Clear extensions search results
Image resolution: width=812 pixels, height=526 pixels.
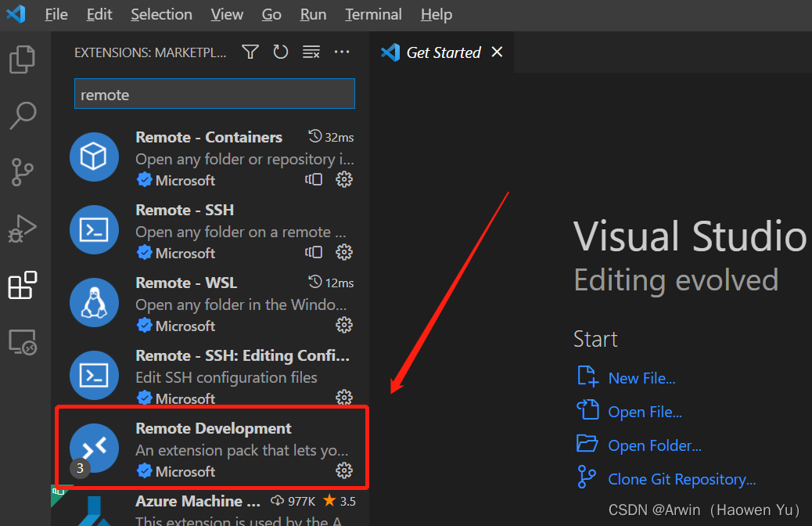311,52
